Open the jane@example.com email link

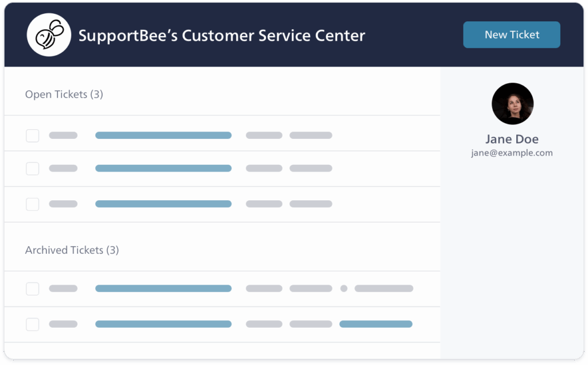click(512, 153)
